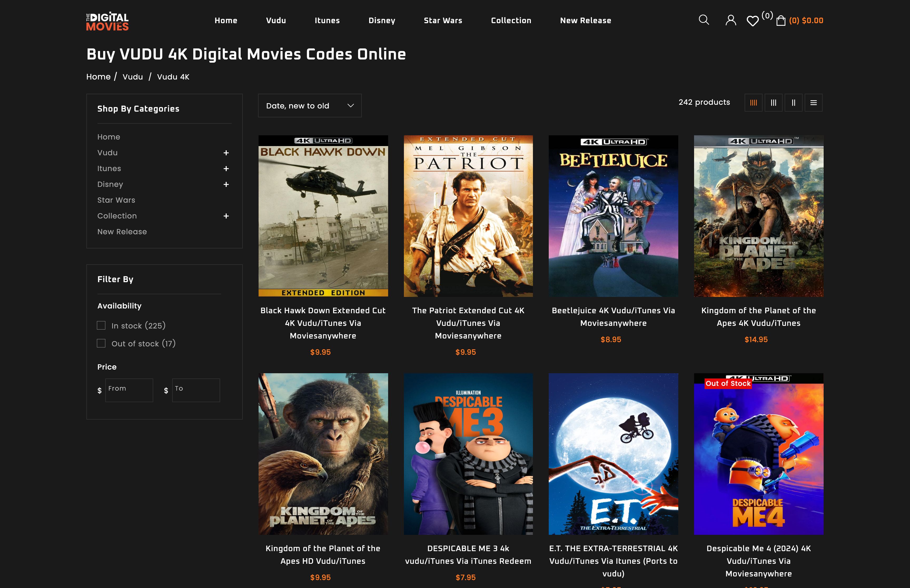Switch to the two-column grid view
Viewport: 910px width, 588px height.
[x=794, y=102]
